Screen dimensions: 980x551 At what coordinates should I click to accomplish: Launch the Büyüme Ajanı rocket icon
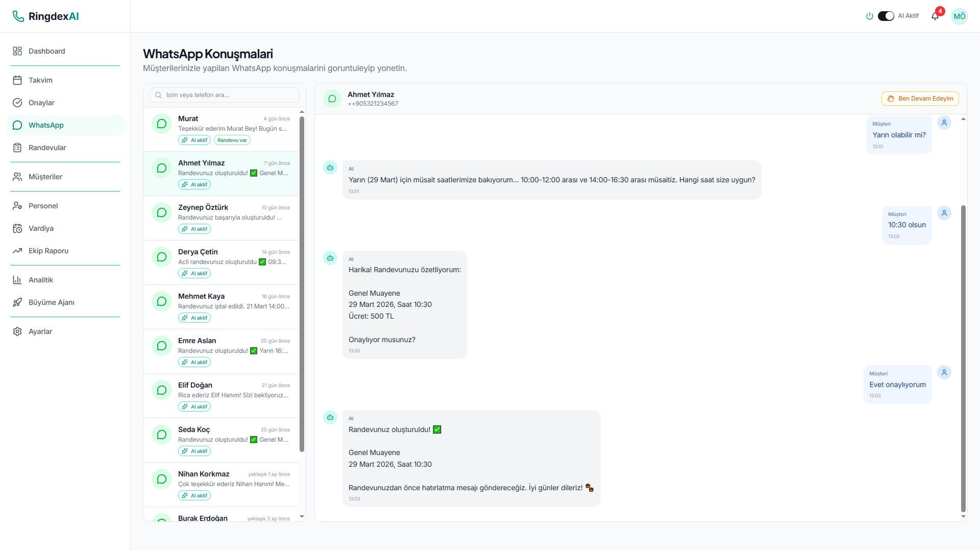(17, 302)
